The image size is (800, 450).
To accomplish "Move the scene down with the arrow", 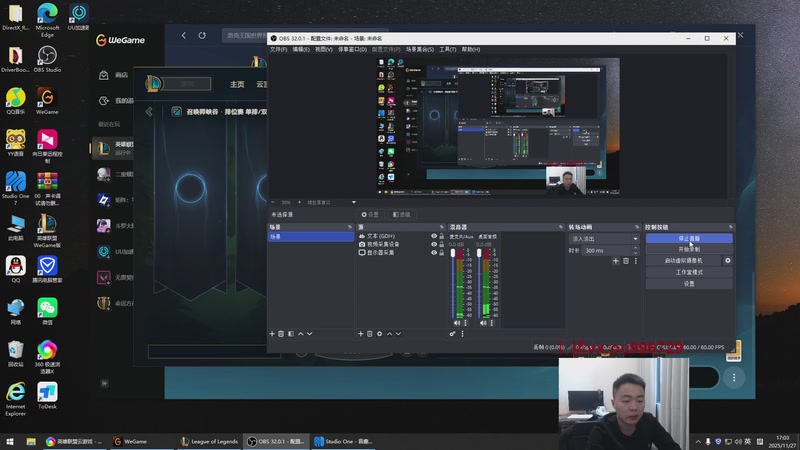I will click(310, 334).
